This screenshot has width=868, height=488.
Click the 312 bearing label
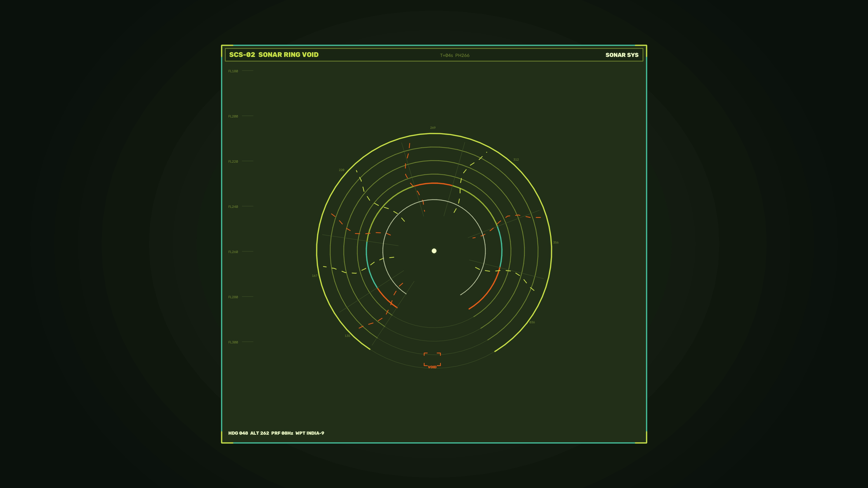click(x=516, y=159)
